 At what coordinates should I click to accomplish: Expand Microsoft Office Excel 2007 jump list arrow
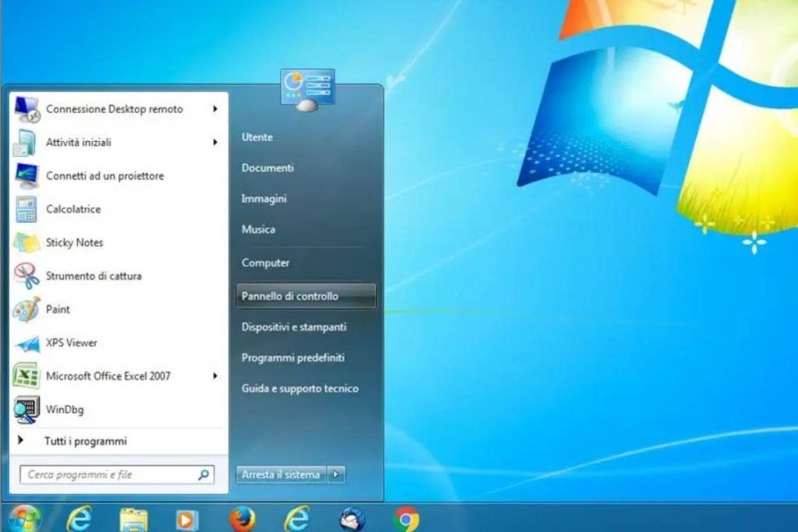[x=215, y=376]
